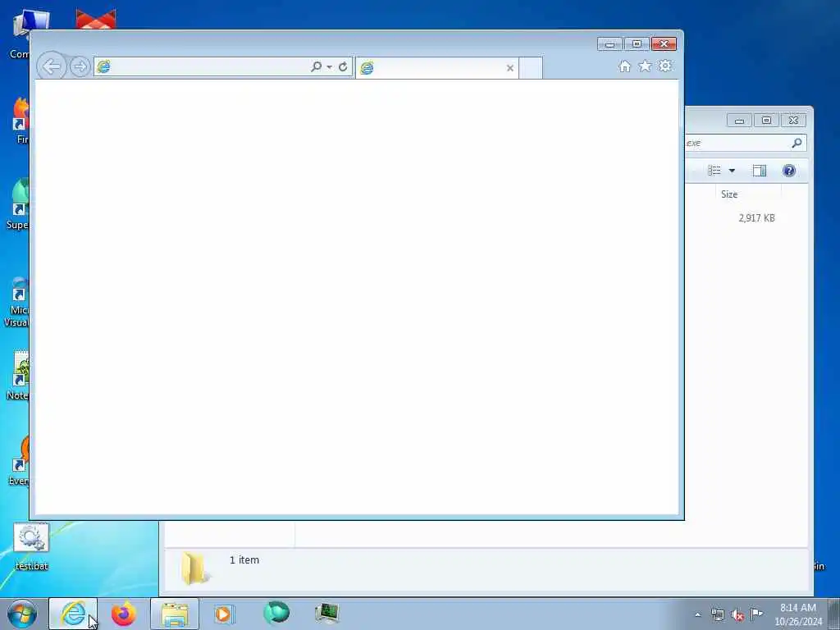Select the test.bat desktop file
The width and height of the screenshot is (840, 630).
pyautogui.click(x=31, y=547)
